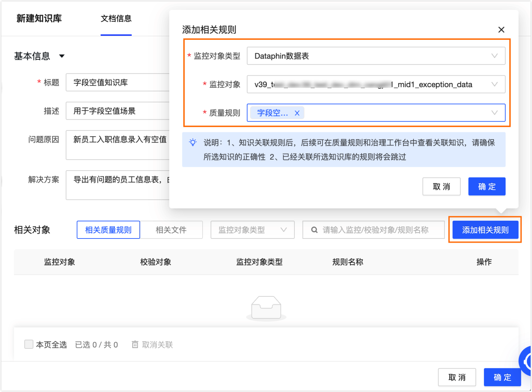The image size is (532, 392).
Task: Open the 监控对象 table dropdown
Action: click(376, 84)
